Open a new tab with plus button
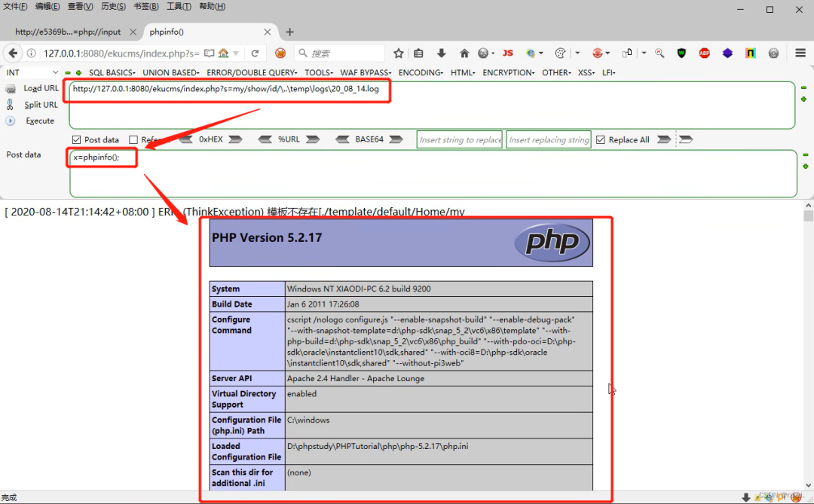 coord(289,32)
